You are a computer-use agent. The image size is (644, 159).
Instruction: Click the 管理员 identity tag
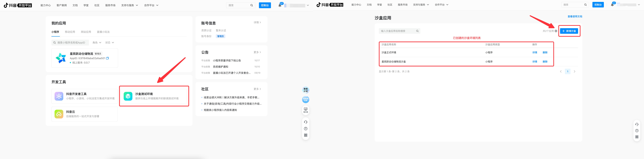[220, 36]
